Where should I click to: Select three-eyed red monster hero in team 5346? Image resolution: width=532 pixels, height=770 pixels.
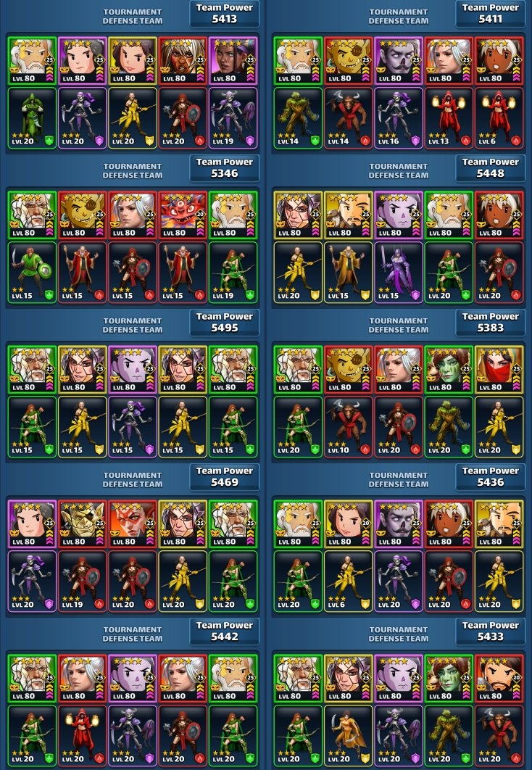pos(183,215)
